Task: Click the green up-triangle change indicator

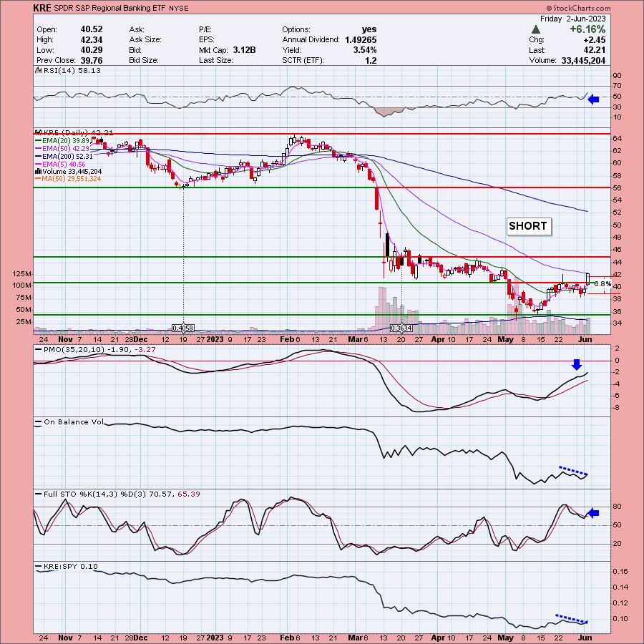Action: click(x=535, y=29)
